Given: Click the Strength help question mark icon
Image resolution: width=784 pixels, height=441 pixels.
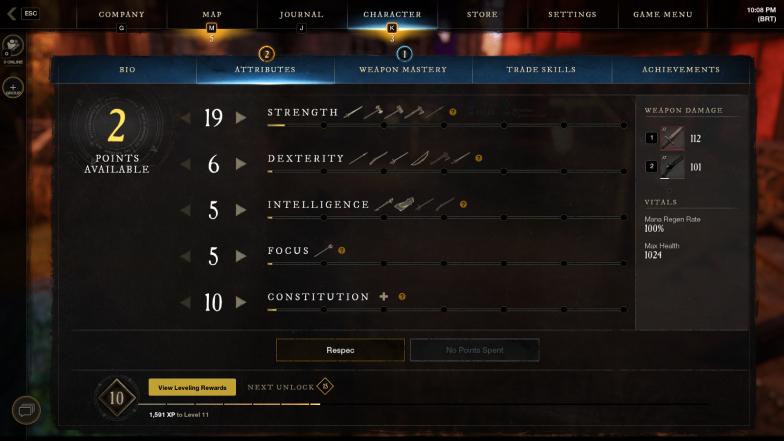Looking at the screenshot, I should [x=452, y=112].
